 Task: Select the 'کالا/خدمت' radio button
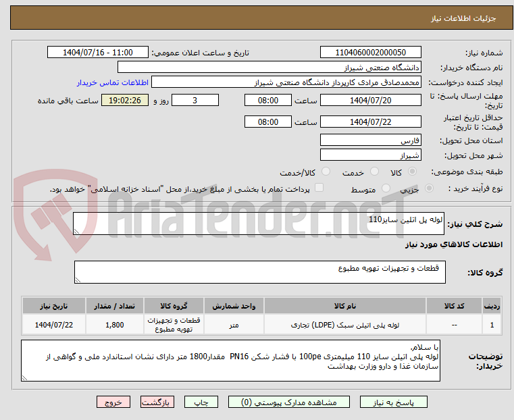[326, 172]
